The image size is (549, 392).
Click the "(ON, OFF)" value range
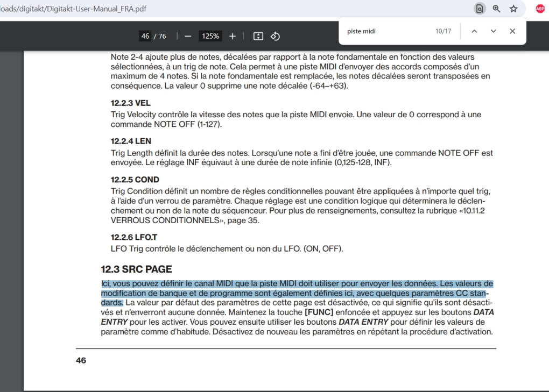323,248
